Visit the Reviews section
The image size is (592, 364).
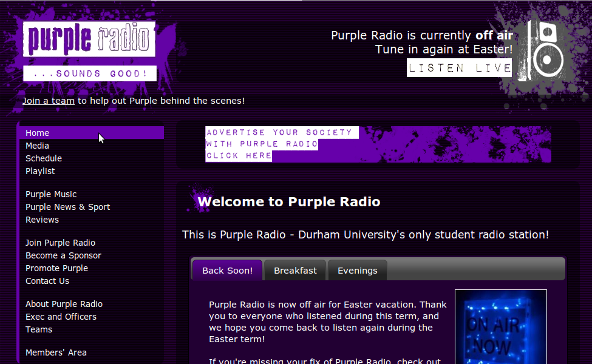[42, 220]
